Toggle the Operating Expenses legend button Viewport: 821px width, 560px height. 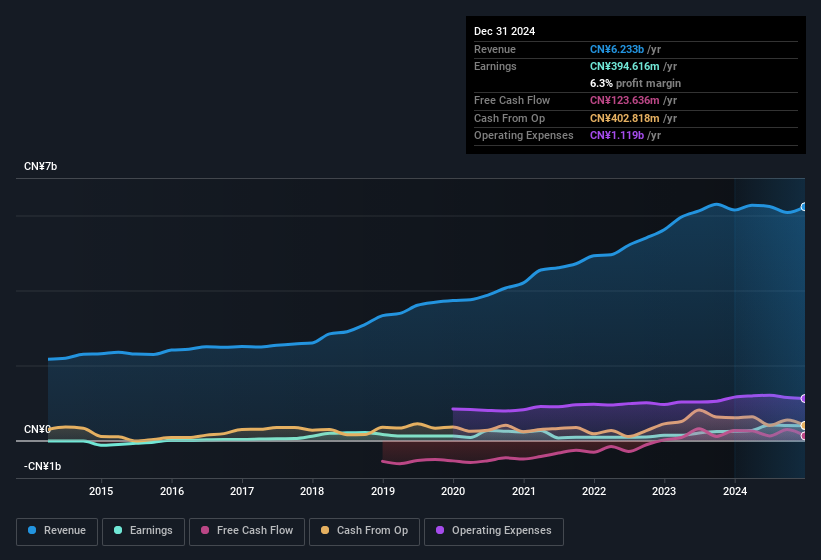tap(494, 531)
